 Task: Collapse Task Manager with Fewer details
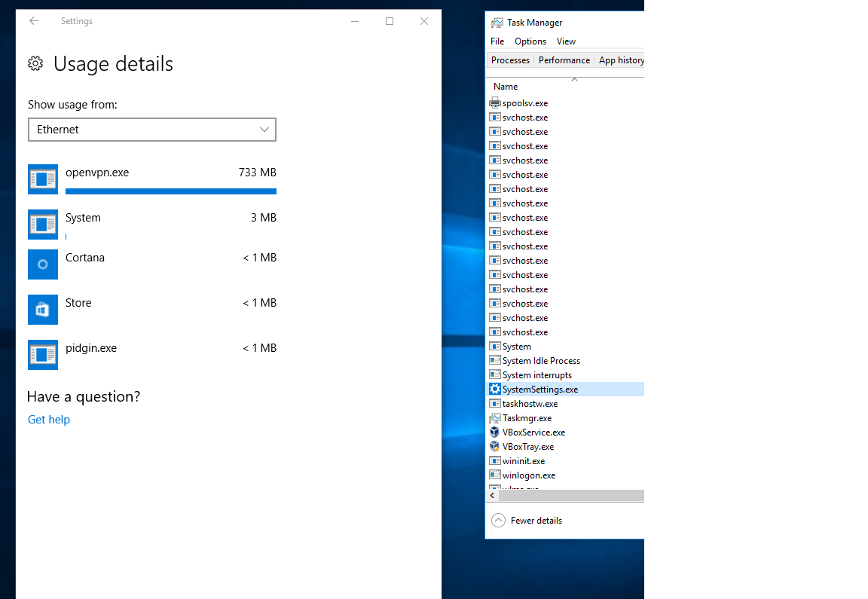click(x=527, y=521)
